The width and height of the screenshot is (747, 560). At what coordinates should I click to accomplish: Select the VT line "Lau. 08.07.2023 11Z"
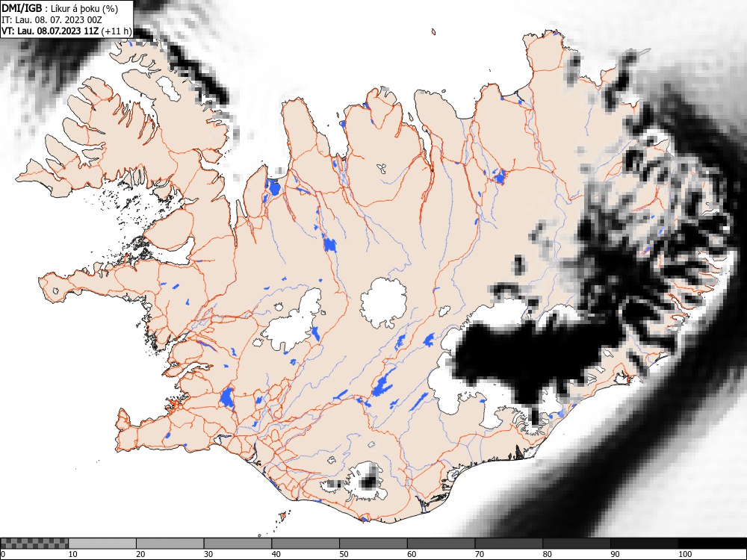[58, 31]
